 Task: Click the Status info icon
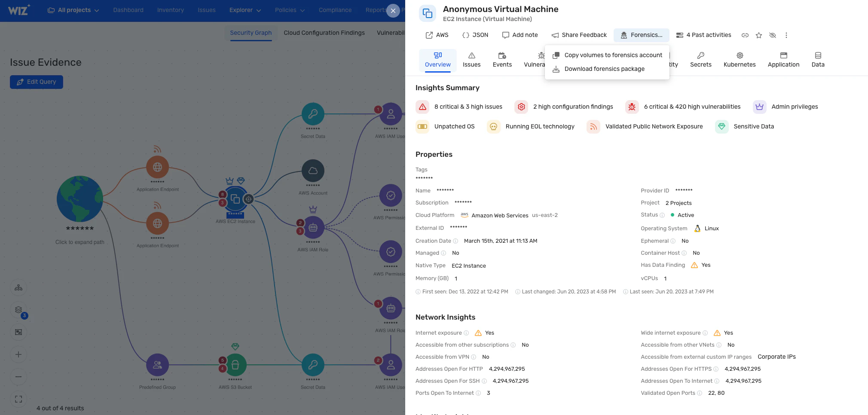[x=662, y=215]
